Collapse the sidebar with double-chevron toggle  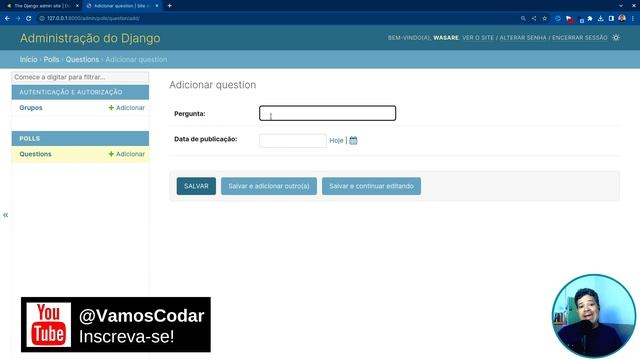coord(5,215)
